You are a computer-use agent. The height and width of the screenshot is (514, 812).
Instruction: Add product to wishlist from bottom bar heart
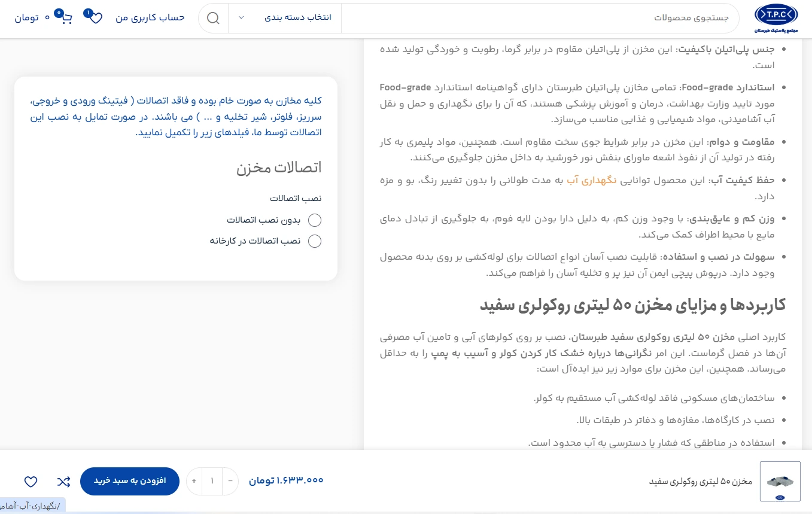31,481
